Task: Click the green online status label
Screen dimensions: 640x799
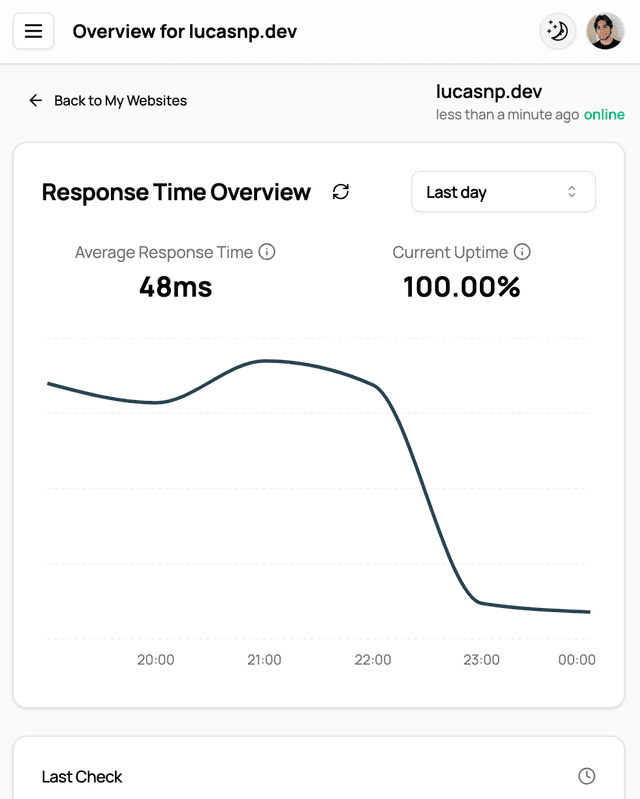Action: (604, 115)
